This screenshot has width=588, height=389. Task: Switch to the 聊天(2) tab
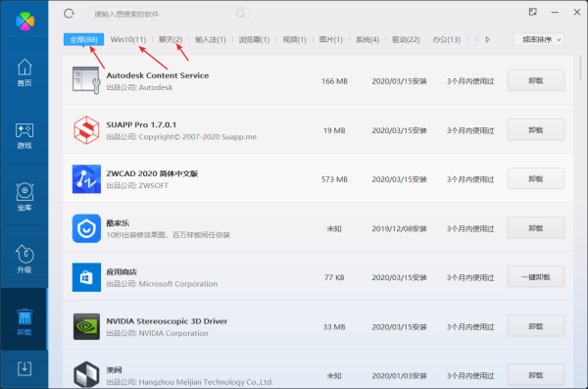171,39
